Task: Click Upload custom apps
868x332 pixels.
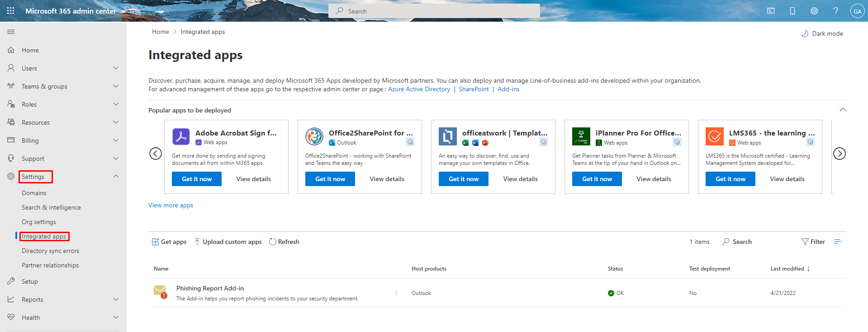Action: (228, 242)
